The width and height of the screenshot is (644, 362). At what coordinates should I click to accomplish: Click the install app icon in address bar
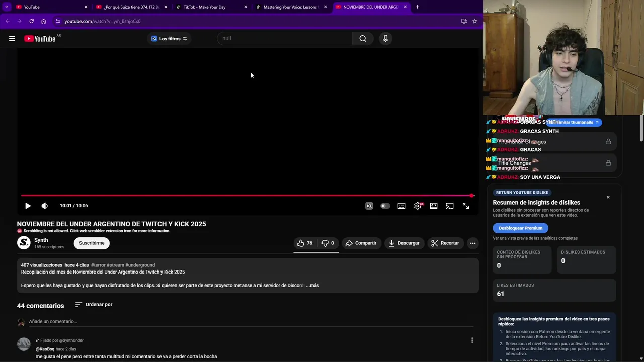464,21
